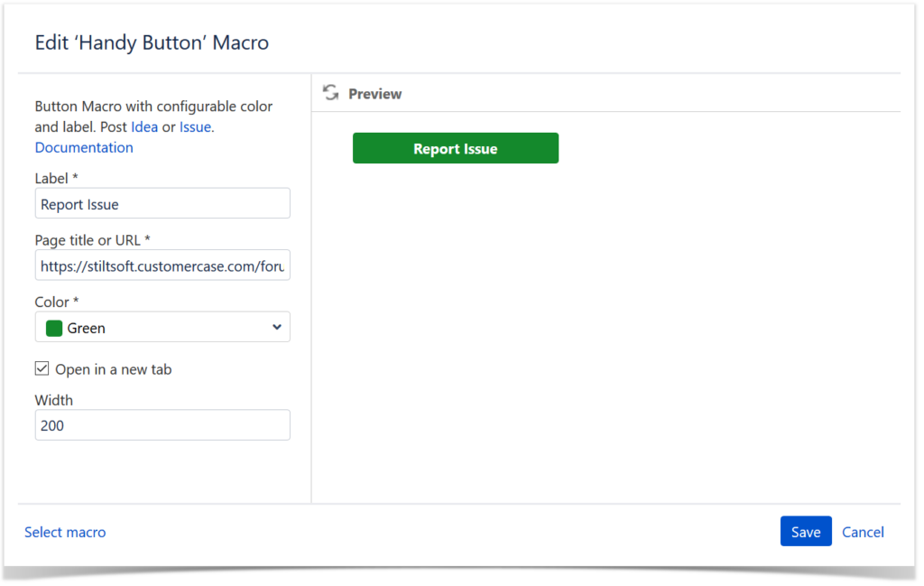Click the chevron on the Color dropdown

tap(278, 326)
